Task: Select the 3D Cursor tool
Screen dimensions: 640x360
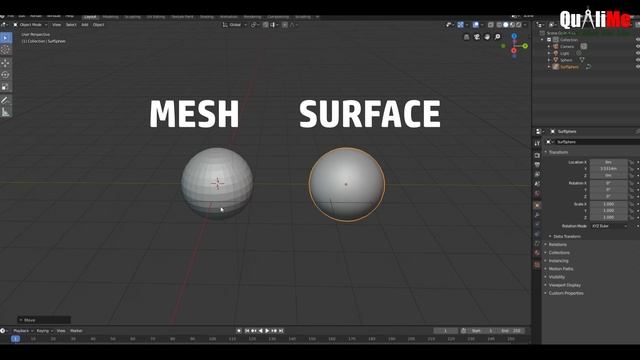Action: (x=5, y=50)
